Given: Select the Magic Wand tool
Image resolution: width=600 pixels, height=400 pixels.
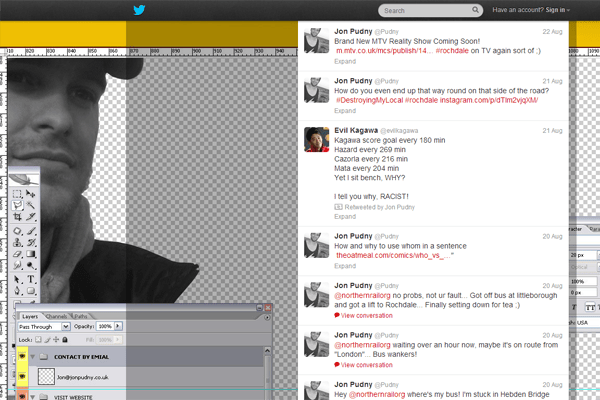Looking at the screenshot, I should [31, 206].
